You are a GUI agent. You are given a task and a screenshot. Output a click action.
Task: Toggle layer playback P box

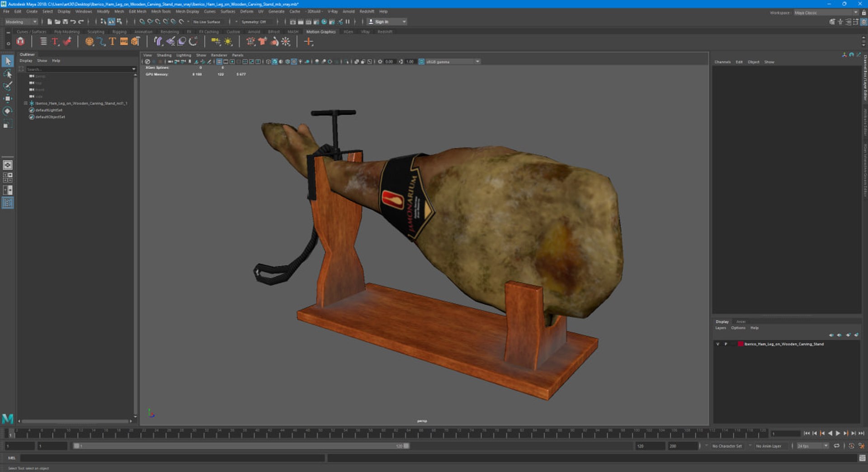coord(726,344)
